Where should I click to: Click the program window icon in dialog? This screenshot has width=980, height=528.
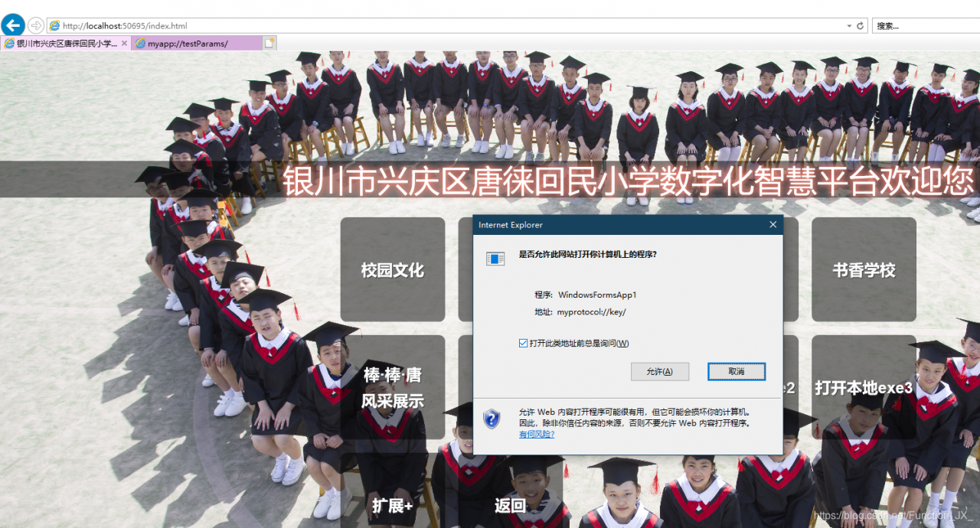click(495, 259)
